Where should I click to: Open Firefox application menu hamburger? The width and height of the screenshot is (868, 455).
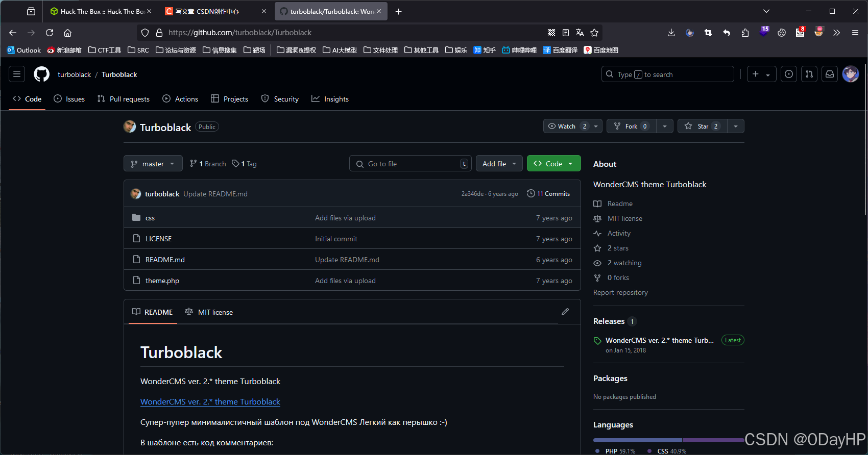(x=855, y=33)
